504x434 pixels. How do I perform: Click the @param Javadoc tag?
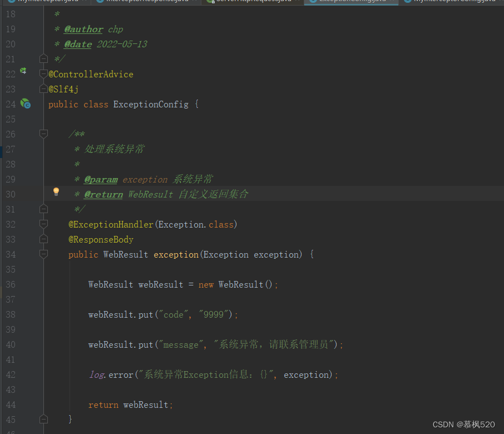(101, 179)
